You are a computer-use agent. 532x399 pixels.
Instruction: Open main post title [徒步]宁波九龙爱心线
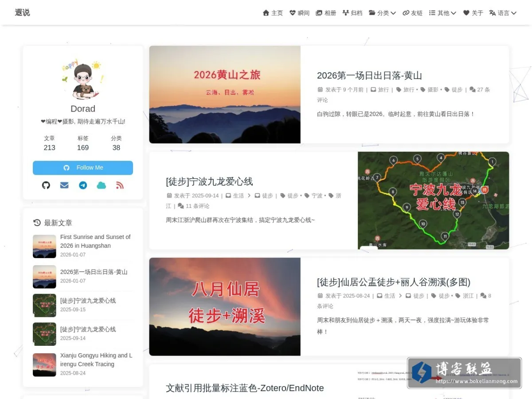click(209, 181)
